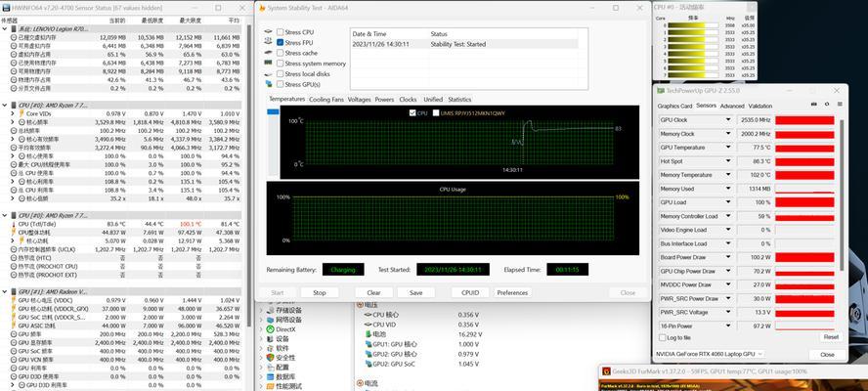Image resolution: width=868 pixels, height=391 pixels.
Task: Click 性能测试 icon in AIDA64 tree
Action: point(270,386)
